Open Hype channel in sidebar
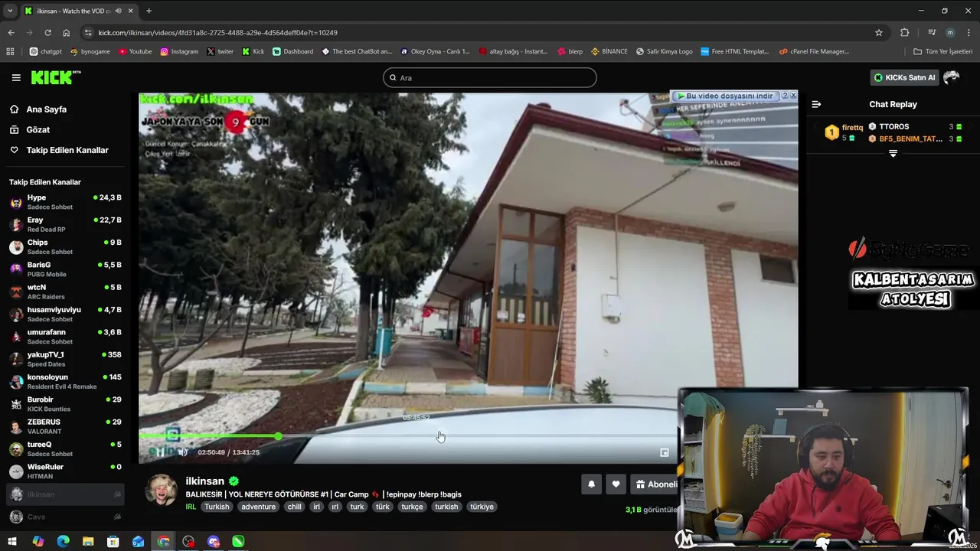Screen dimensions: 980x551 pos(64,202)
